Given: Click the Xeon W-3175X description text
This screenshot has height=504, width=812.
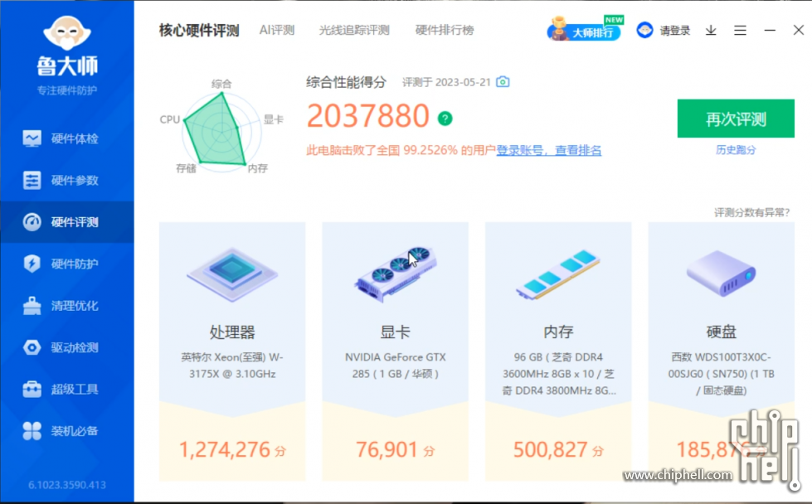Looking at the screenshot, I should [232, 366].
